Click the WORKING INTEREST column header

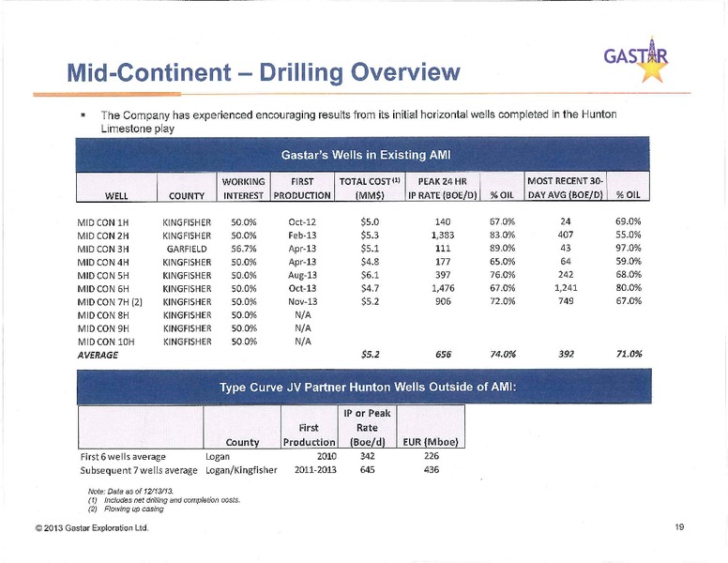coord(243,188)
